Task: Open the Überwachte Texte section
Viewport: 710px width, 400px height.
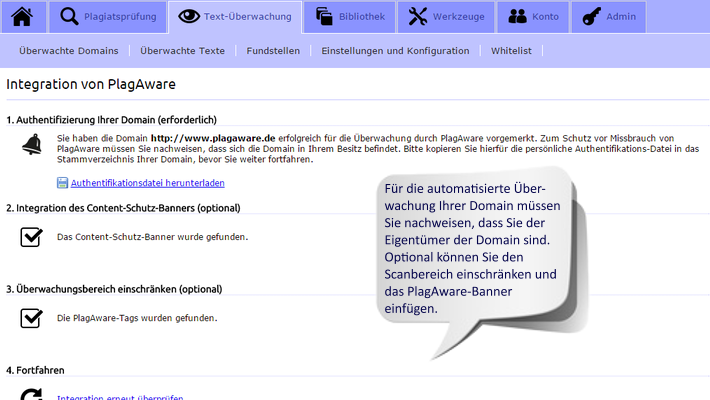Action: [182, 50]
